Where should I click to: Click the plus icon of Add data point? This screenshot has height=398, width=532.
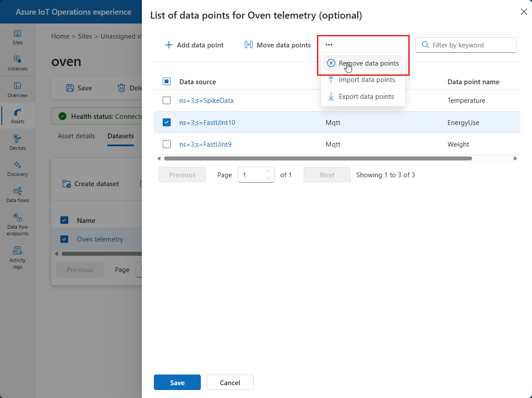pos(168,45)
